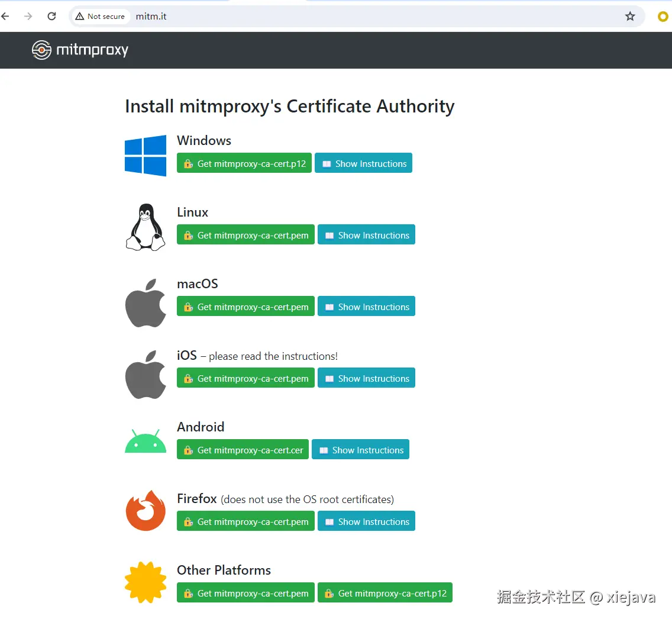
Task: Click the Not secure warning badge
Action: (x=101, y=17)
